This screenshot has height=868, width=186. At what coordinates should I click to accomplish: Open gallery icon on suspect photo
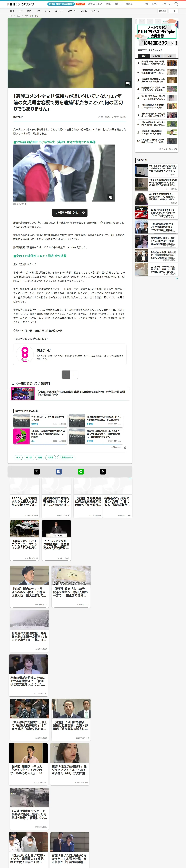[x=110, y=197]
